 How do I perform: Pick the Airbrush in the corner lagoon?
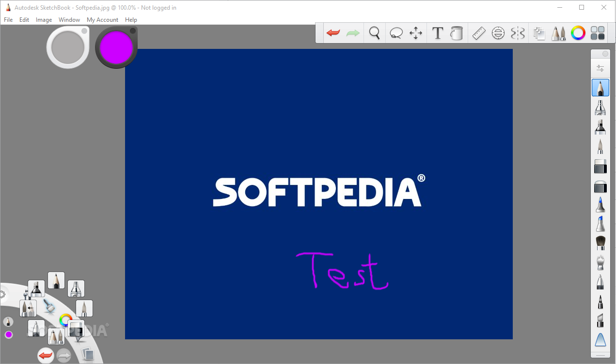click(76, 288)
